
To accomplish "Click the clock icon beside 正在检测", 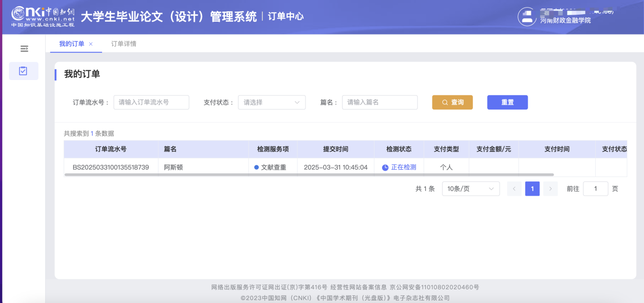I will 385,168.
